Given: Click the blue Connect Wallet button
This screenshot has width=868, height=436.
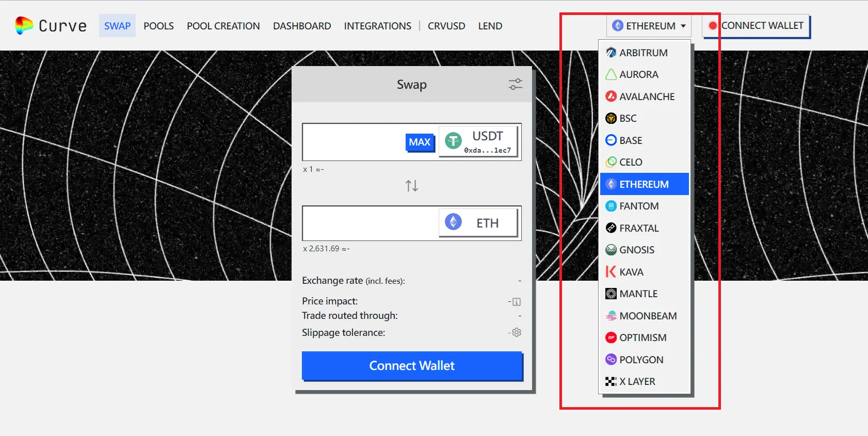Looking at the screenshot, I should click(412, 366).
